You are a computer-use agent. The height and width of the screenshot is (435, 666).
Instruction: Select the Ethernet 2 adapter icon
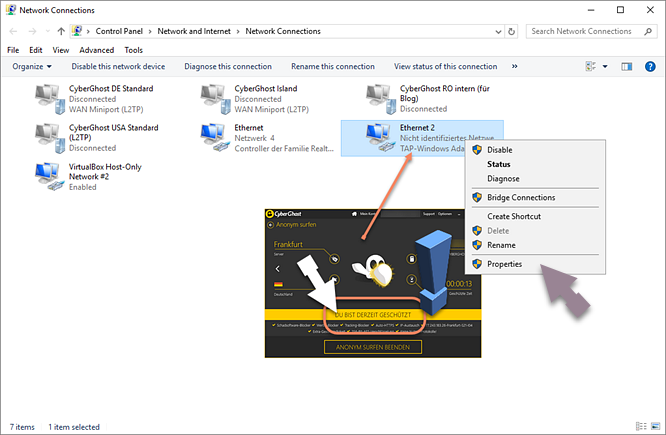381,138
